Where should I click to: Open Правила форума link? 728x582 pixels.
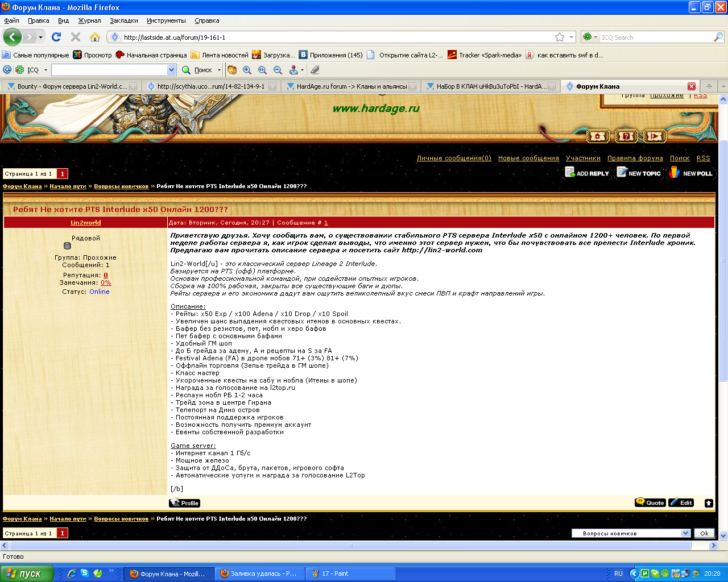click(x=635, y=158)
